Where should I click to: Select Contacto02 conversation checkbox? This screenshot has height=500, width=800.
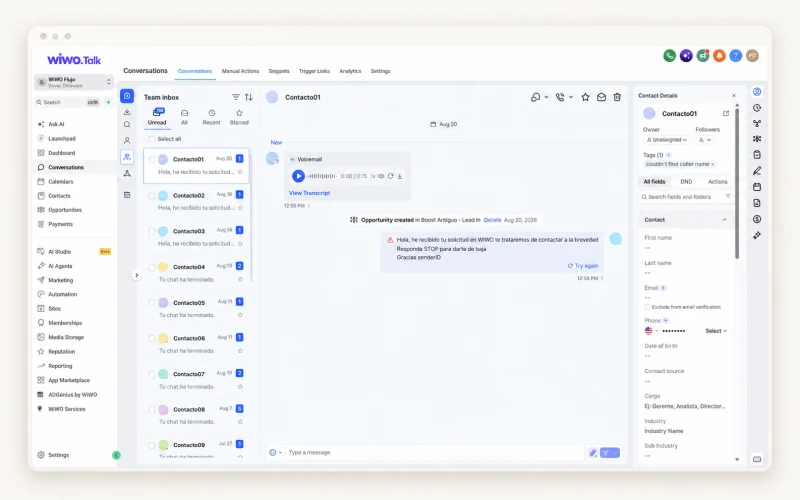point(152,195)
